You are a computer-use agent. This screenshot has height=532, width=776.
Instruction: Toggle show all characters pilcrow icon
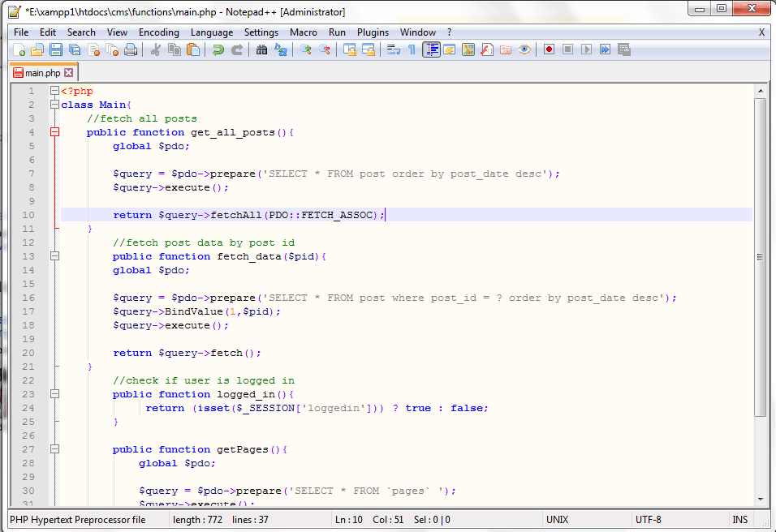412,49
